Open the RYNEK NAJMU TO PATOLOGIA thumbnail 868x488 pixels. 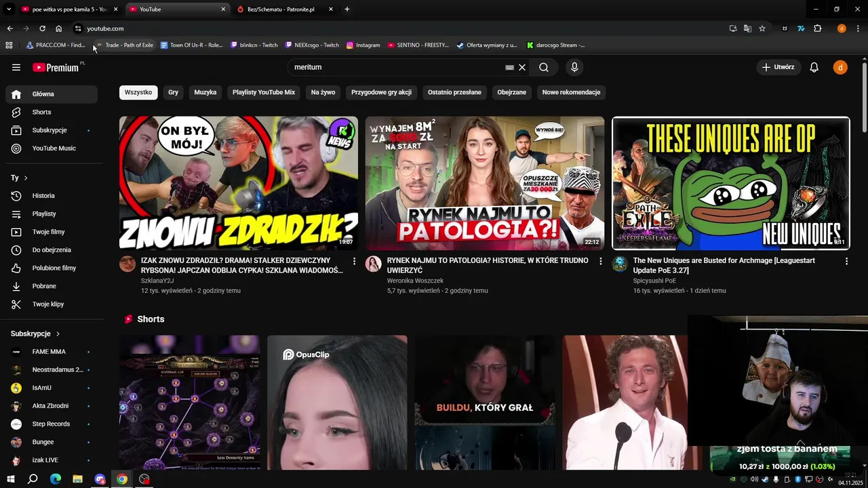(x=485, y=183)
